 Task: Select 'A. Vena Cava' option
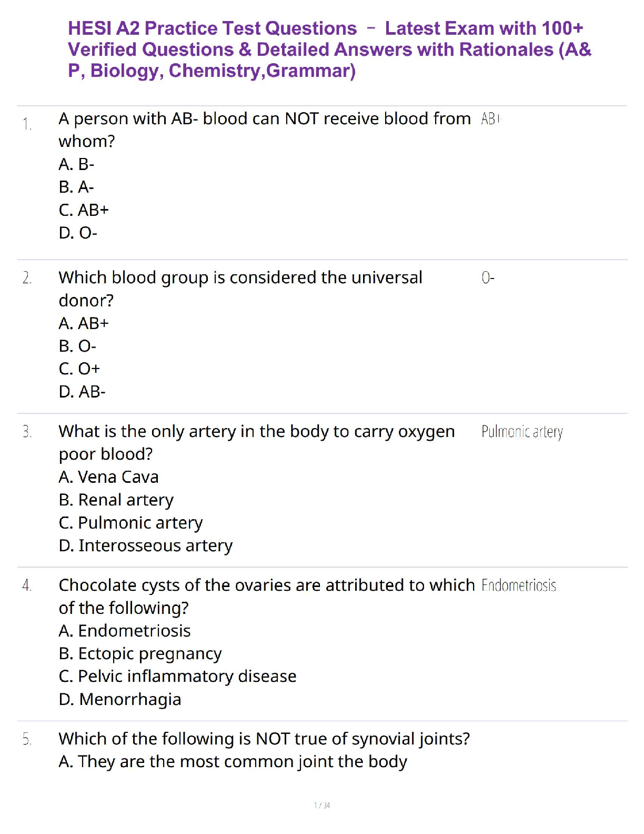pyautogui.click(x=108, y=477)
